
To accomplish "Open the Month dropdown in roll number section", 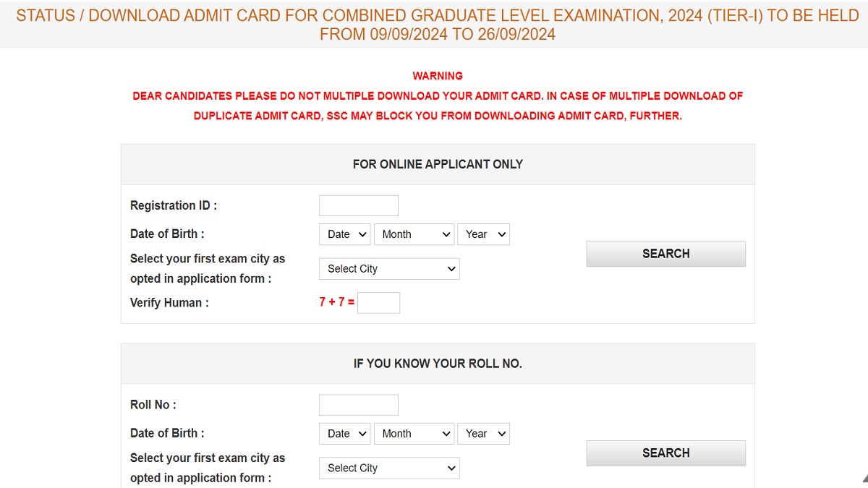I will click(x=414, y=433).
